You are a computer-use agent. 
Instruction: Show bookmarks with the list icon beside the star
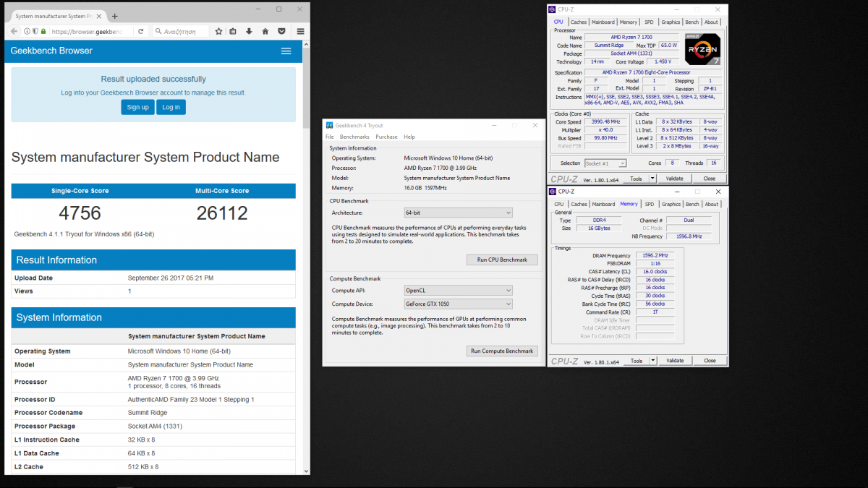[233, 31]
